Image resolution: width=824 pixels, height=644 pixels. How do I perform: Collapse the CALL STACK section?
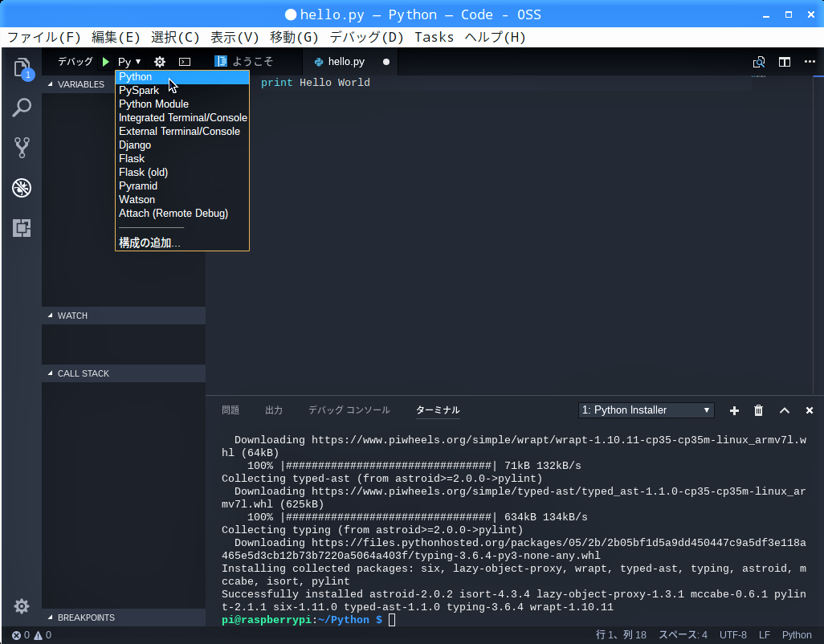pyautogui.click(x=124, y=373)
